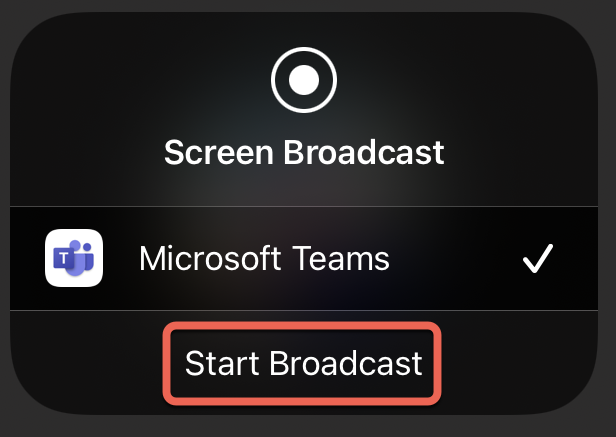Click the Start Broadcast button
Screen dimensions: 616x437
pos(302,364)
